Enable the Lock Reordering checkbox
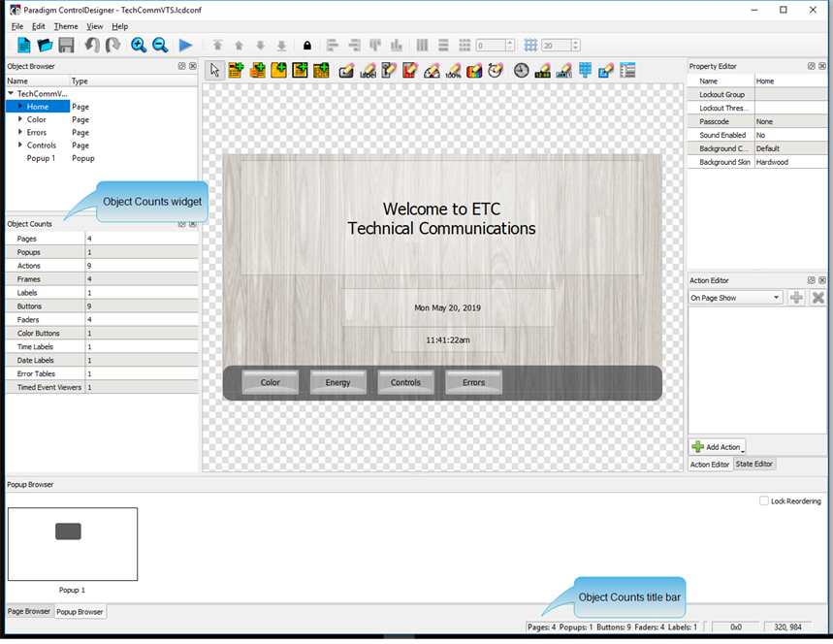This screenshot has height=644, width=833. (x=764, y=500)
